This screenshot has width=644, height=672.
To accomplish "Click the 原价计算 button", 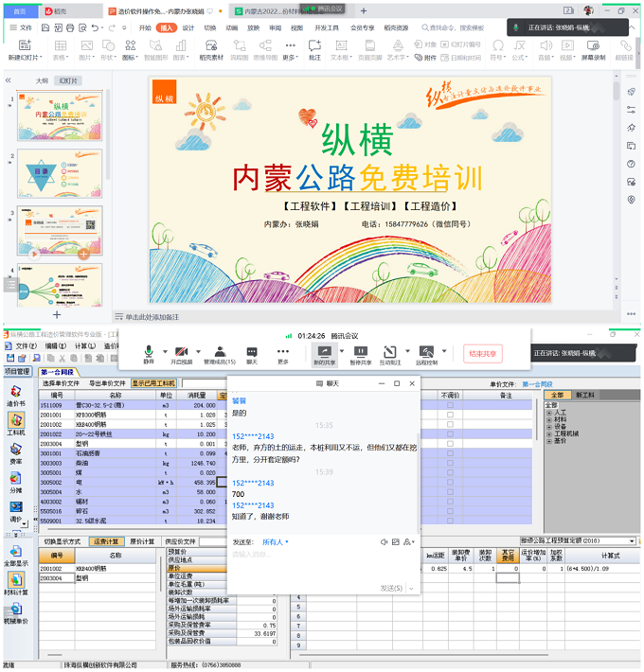I will click(142, 542).
